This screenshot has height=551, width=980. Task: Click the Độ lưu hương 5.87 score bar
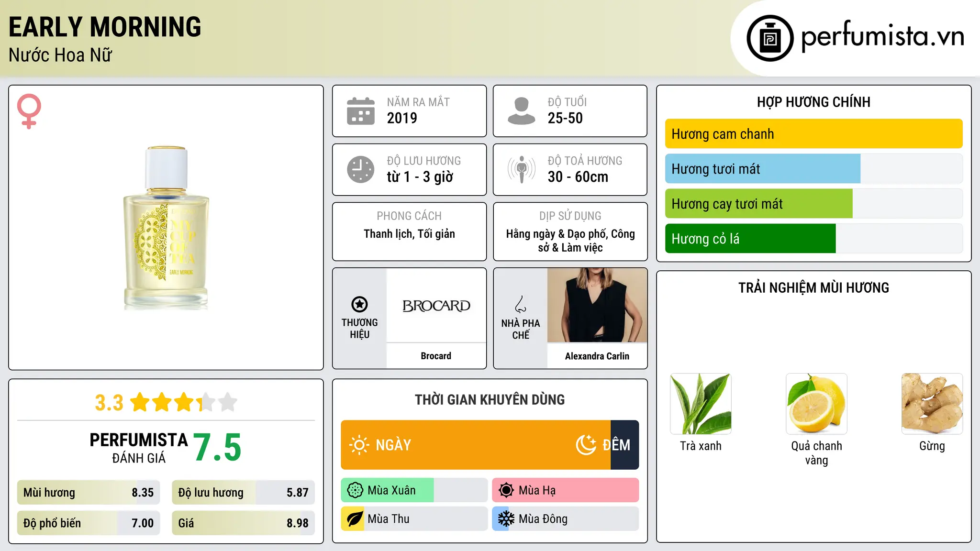pos(243,492)
